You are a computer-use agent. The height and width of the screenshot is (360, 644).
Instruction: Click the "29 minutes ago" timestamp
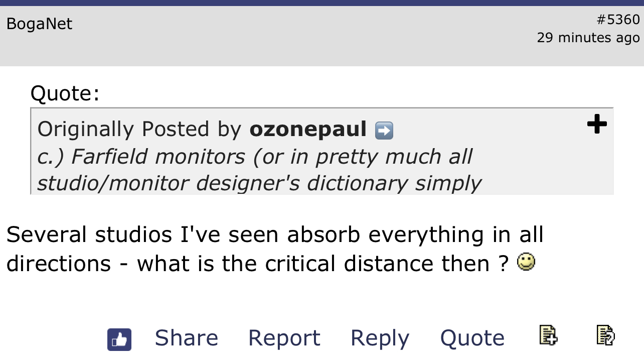point(588,38)
